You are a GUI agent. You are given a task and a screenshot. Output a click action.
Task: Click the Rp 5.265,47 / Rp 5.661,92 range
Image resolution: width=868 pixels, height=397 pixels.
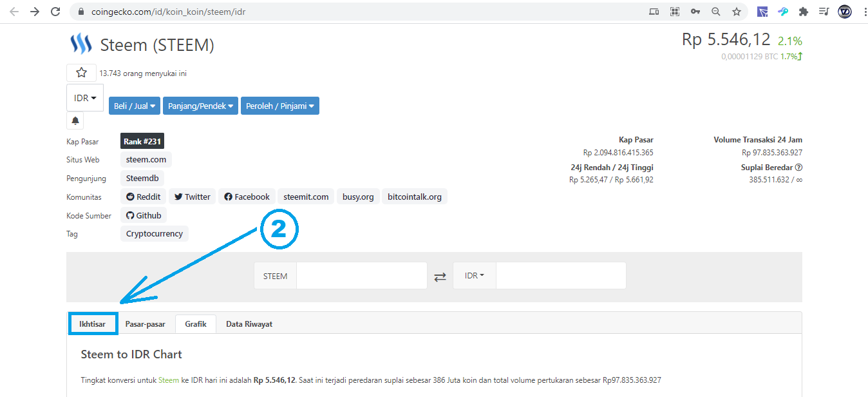pos(611,180)
